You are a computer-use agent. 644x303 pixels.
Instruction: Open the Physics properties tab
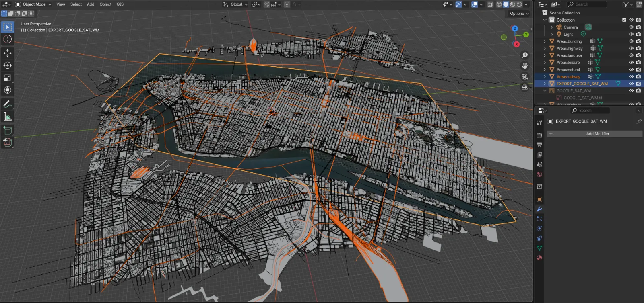click(x=539, y=228)
